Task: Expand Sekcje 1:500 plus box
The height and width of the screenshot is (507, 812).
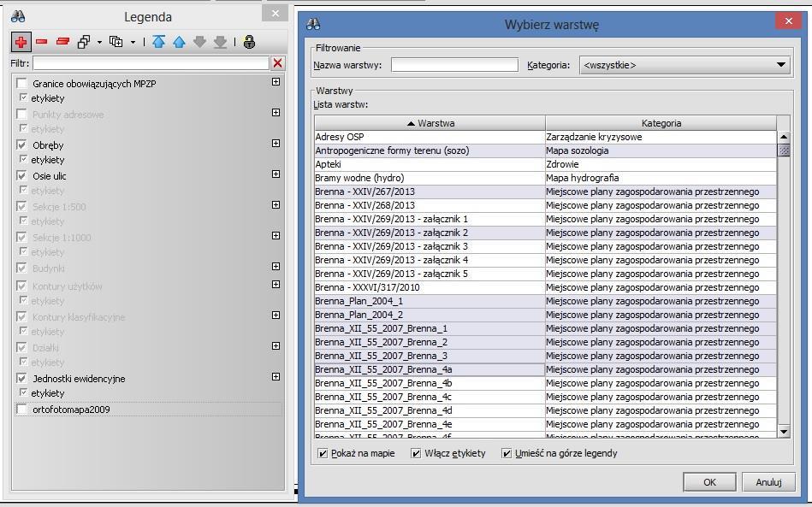Action: coord(276,205)
